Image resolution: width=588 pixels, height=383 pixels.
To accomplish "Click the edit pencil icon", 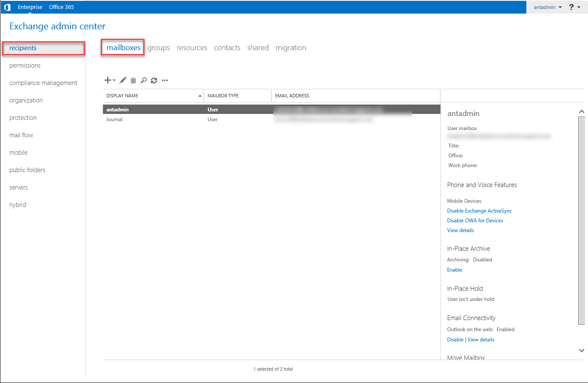I will pyautogui.click(x=123, y=80).
